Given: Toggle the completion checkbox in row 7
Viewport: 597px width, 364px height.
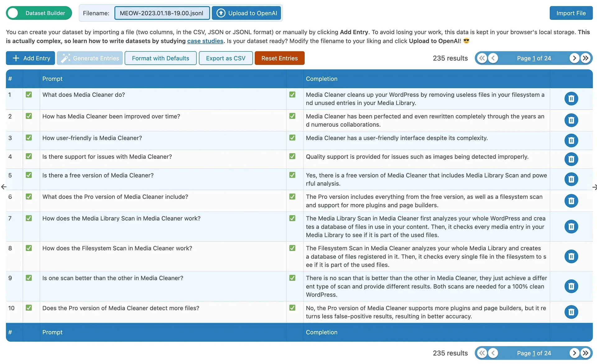Looking at the screenshot, I should click(293, 218).
